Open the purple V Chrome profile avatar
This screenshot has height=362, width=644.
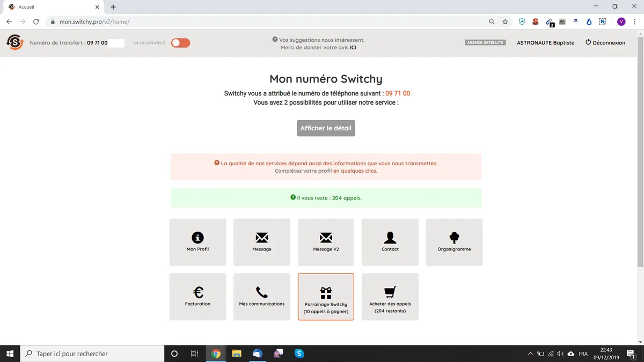pos(621,22)
